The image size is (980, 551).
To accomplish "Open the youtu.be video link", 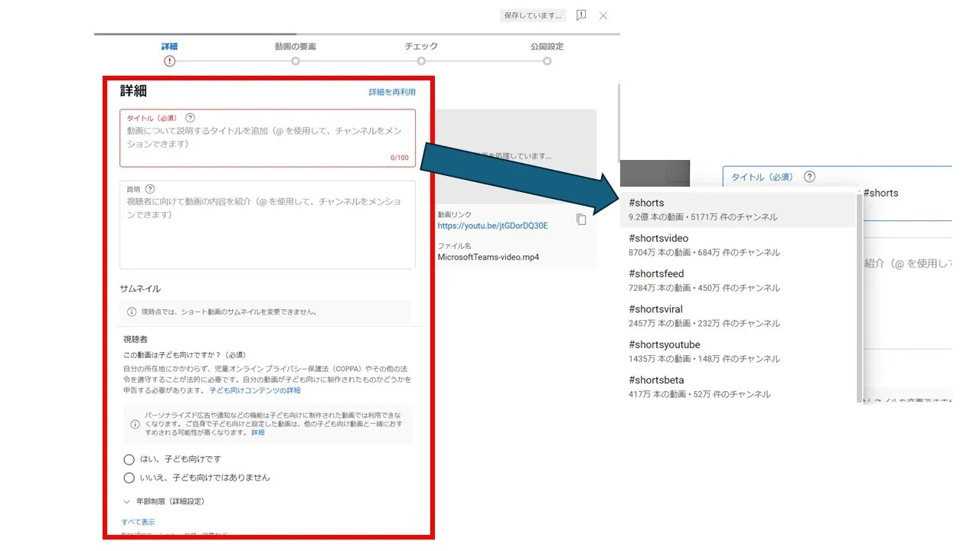I will (493, 226).
